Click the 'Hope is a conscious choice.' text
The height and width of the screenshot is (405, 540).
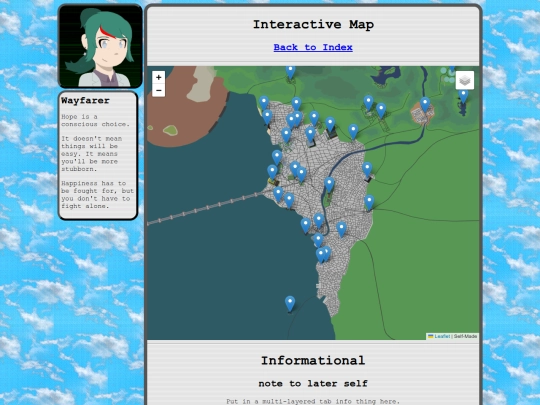[96, 120]
